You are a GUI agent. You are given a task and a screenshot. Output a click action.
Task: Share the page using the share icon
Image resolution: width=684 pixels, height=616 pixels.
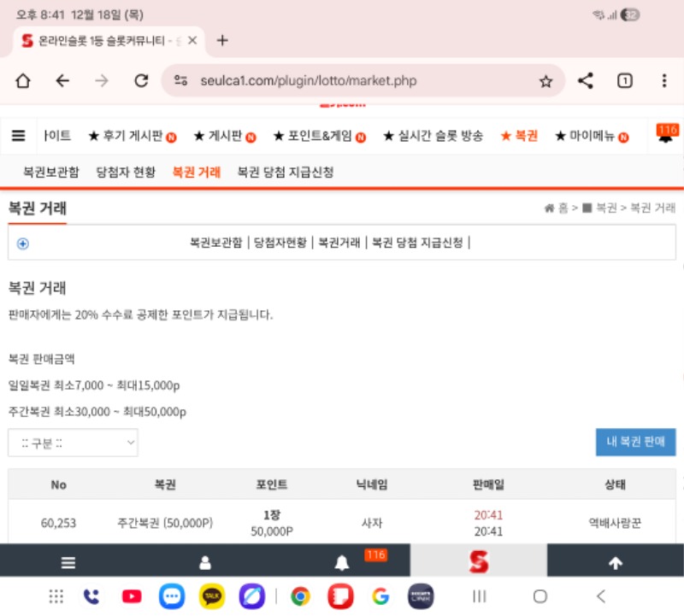(x=586, y=81)
